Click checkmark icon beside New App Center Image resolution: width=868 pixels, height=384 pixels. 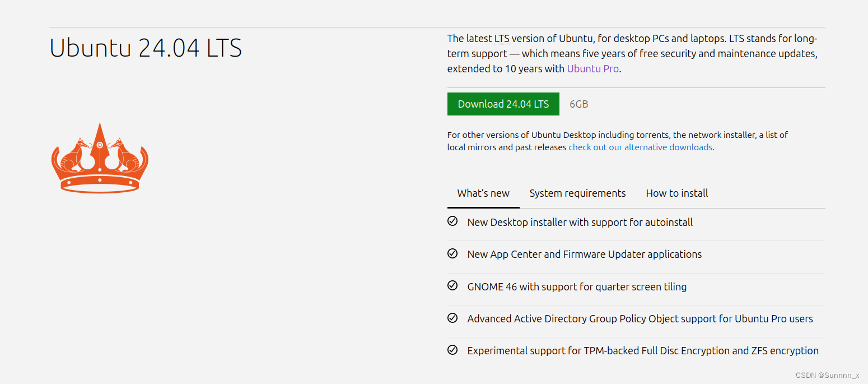452,254
